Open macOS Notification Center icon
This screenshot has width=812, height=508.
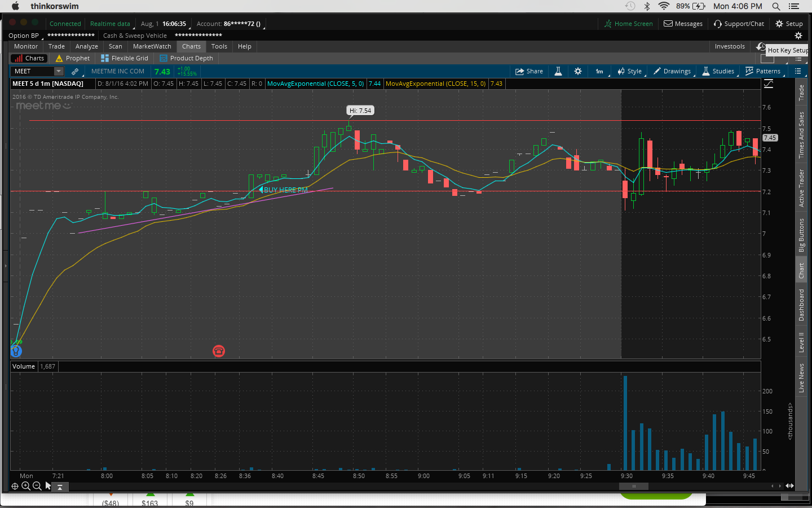tap(794, 6)
